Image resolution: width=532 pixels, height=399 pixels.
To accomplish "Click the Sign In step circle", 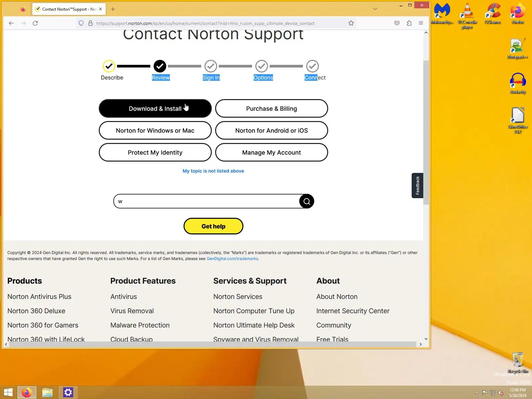I will point(211,66).
